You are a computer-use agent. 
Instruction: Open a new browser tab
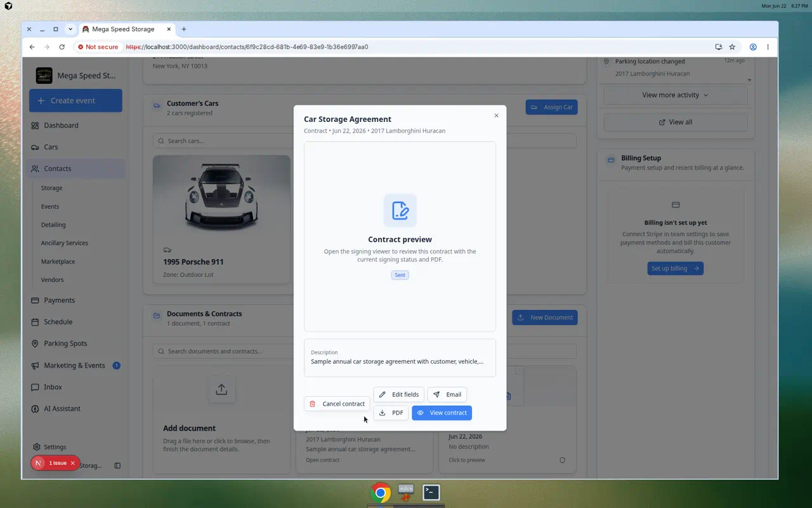184,29
